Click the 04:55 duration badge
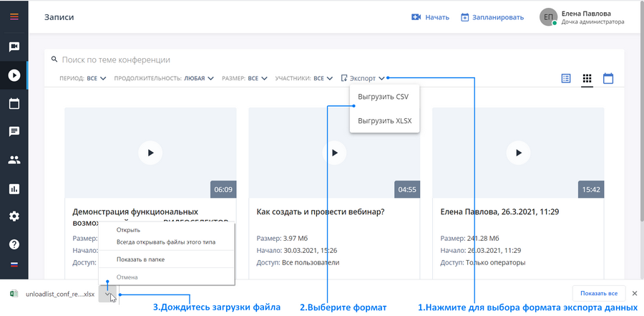This screenshot has height=316, width=644. 407,190
